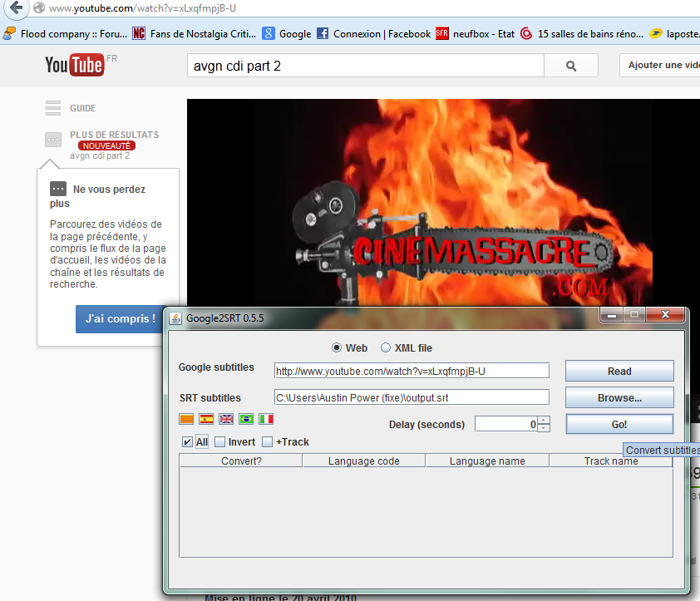This screenshot has width=700, height=601.
Task: Select the XML file radio button
Action: point(385,347)
